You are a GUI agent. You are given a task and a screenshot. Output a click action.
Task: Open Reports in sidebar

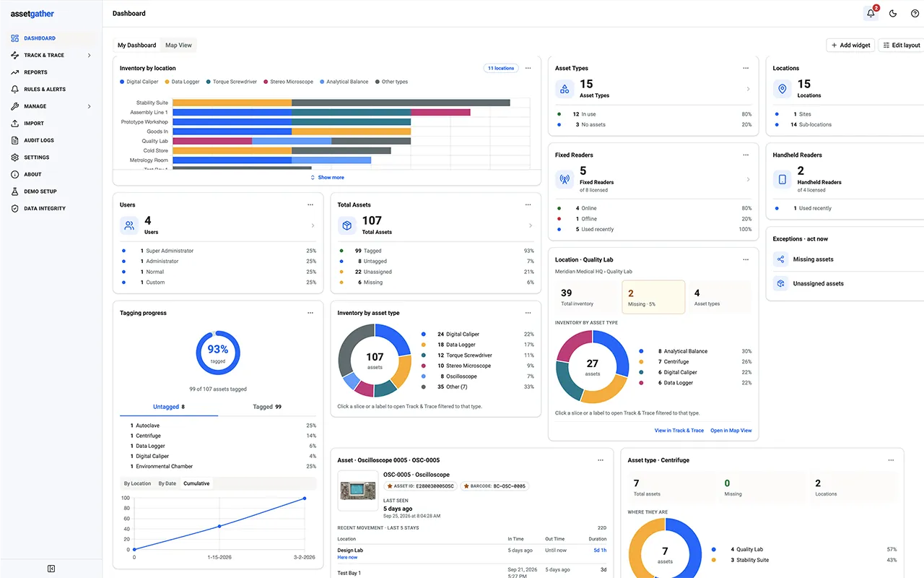coord(51,72)
